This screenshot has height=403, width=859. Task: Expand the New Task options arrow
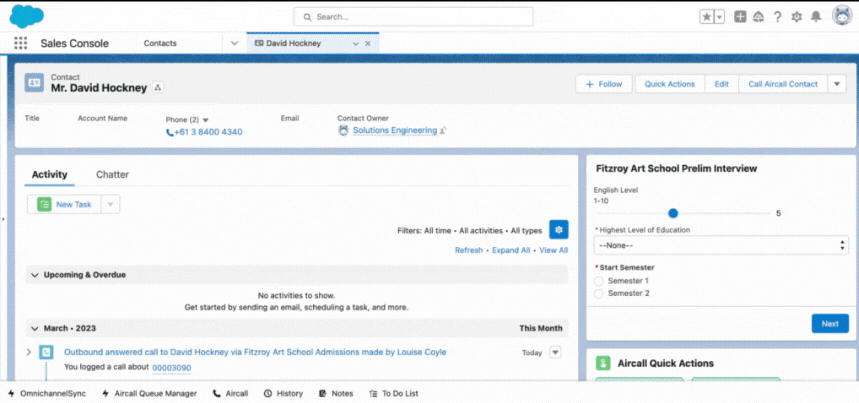tap(110, 204)
